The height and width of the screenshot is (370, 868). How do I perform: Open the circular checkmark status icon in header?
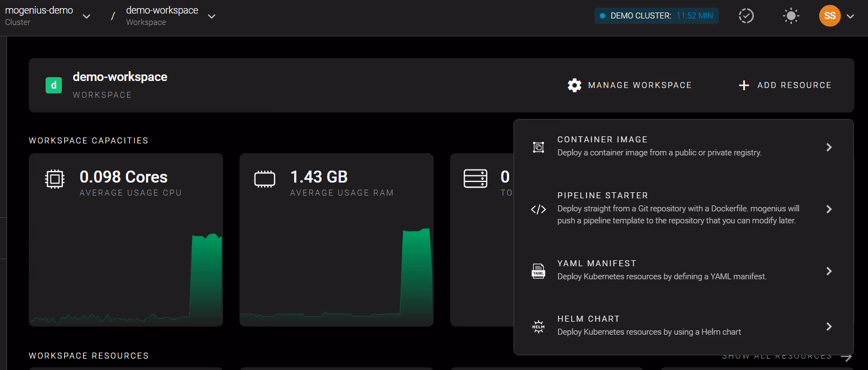click(746, 16)
